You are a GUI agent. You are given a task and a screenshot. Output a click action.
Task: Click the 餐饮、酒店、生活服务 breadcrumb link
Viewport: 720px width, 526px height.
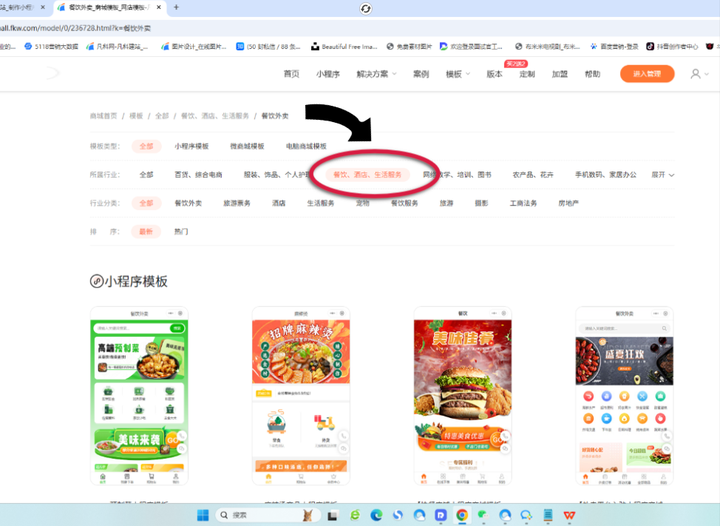pyautogui.click(x=215, y=116)
